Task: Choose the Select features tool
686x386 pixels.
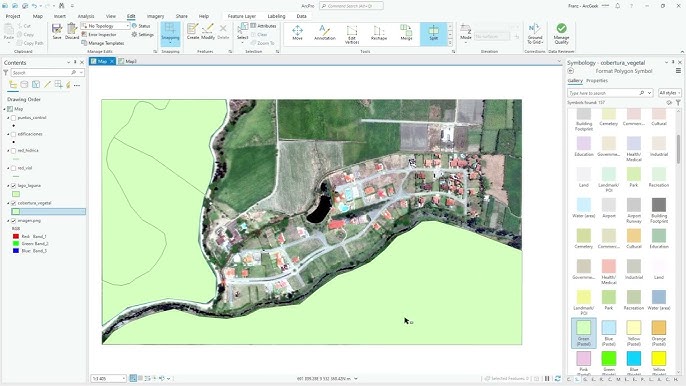Action: [242, 32]
